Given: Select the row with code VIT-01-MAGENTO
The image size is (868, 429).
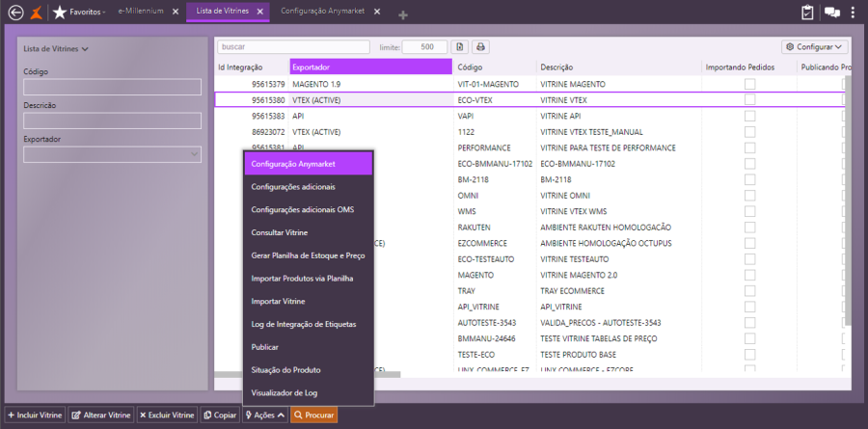Looking at the screenshot, I should (529, 84).
